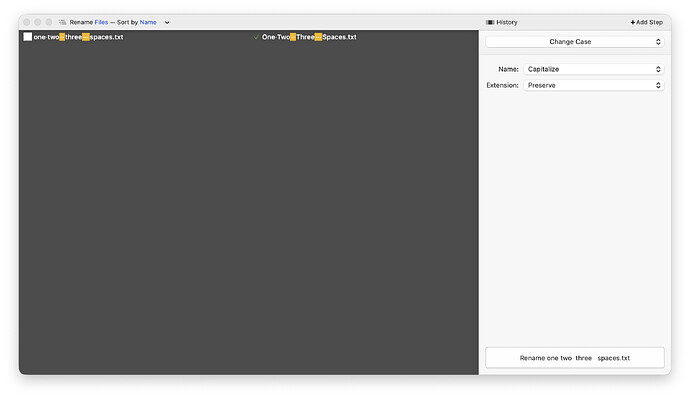
Task: Open the Extension Preserve dropdown
Action: click(594, 85)
